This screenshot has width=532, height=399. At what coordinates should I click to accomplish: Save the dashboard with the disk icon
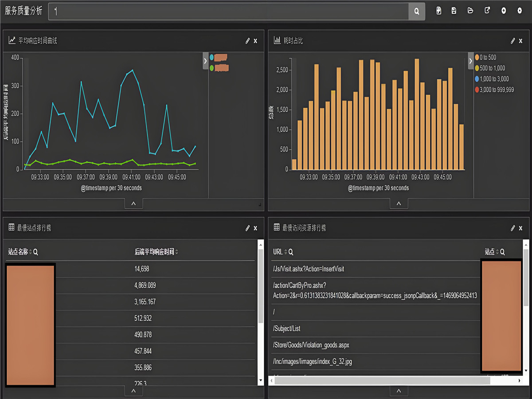tap(454, 11)
